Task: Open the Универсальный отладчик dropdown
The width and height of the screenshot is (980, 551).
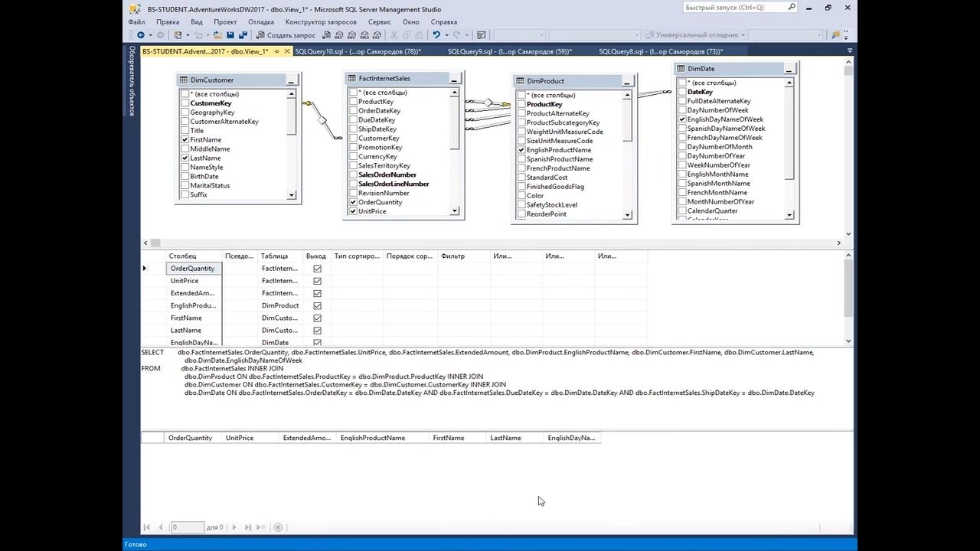Action: (x=743, y=35)
